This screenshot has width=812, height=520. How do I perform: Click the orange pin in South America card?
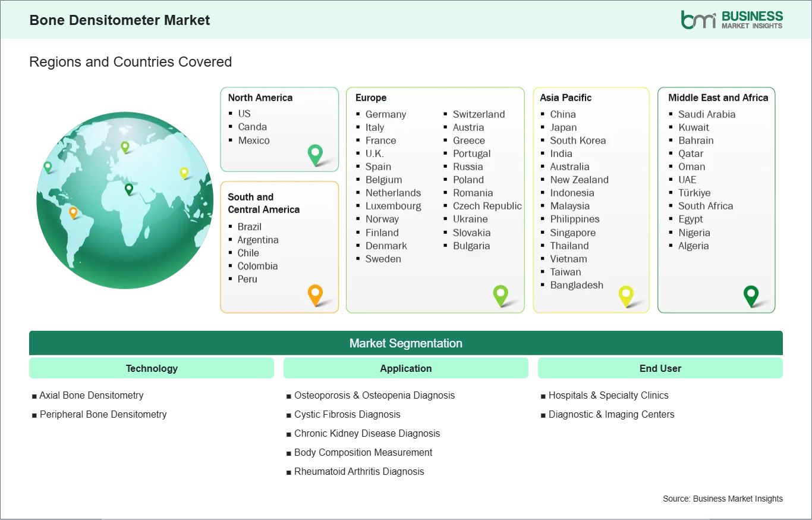tap(315, 294)
